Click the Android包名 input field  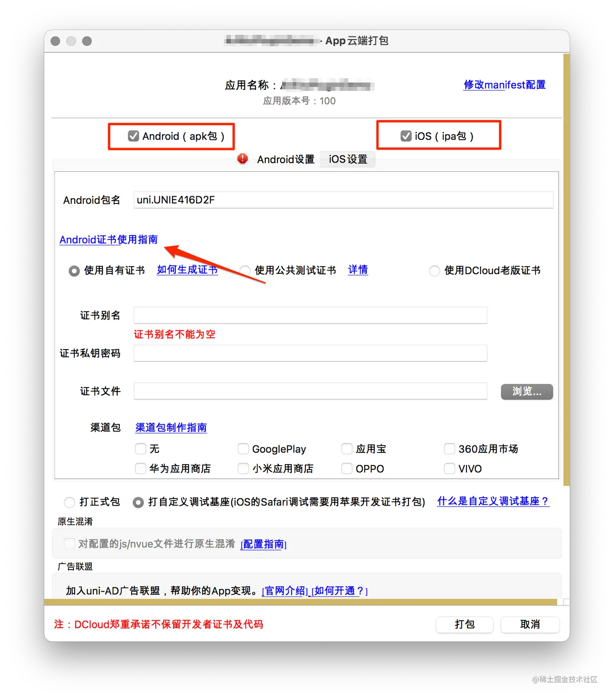[x=344, y=200]
